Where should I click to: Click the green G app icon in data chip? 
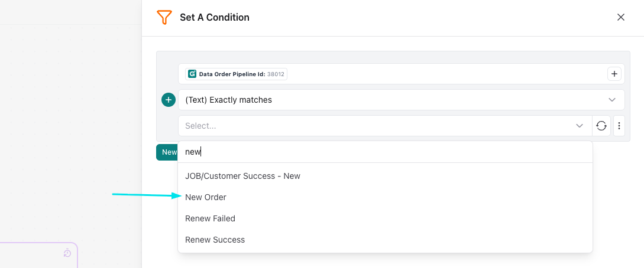click(192, 74)
